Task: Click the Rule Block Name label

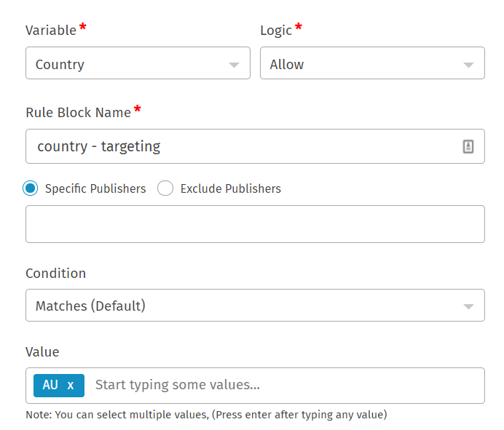Action: (x=78, y=112)
